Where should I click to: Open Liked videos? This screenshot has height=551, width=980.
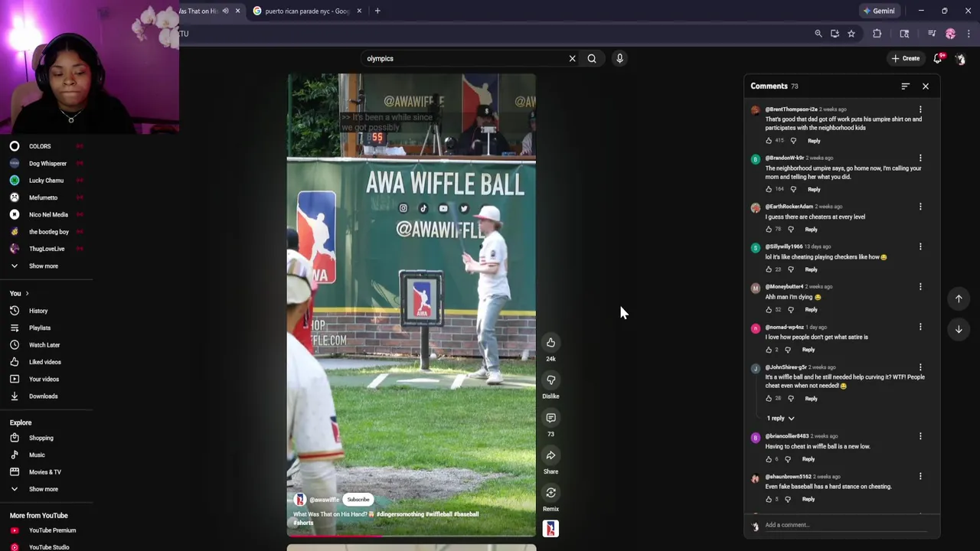46,362
